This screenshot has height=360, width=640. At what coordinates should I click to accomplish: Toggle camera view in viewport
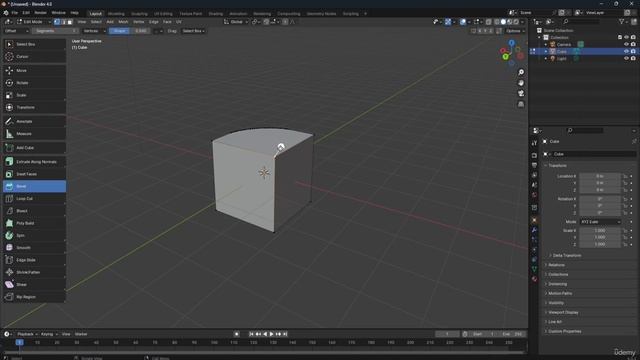pyautogui.click(x=521, y=93)
